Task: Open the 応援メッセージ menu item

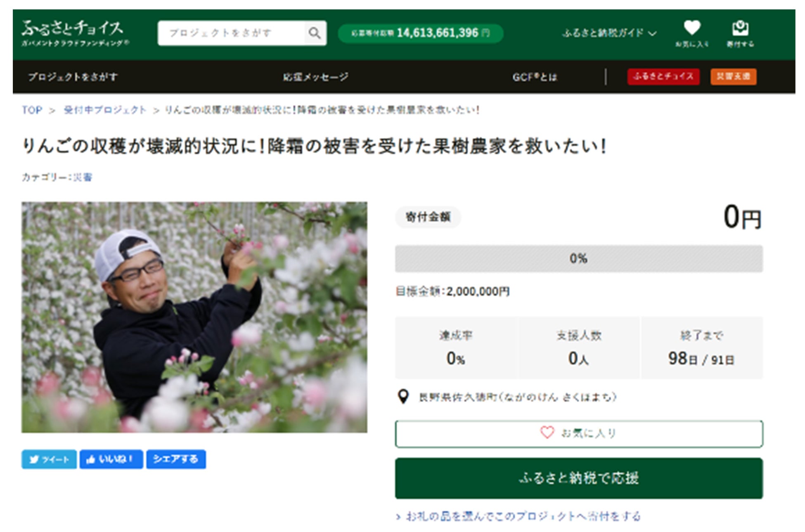Action: click(315, 77)
